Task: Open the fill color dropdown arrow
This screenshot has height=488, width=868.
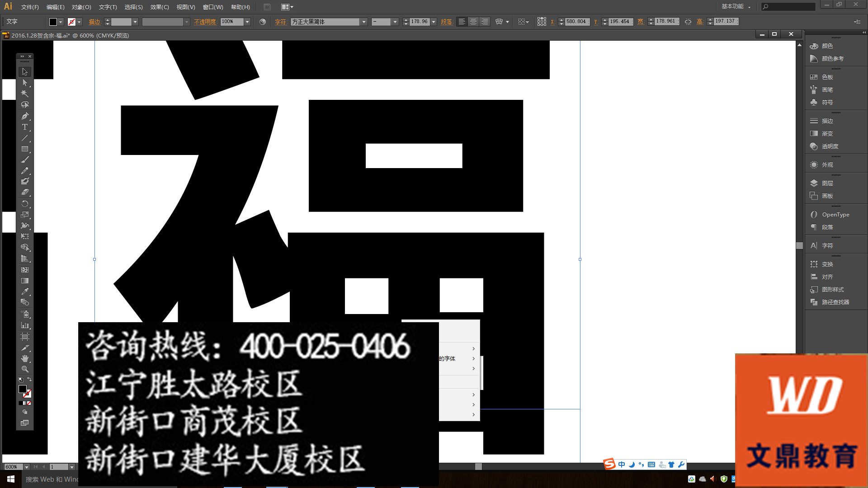Action: [61, 22]
